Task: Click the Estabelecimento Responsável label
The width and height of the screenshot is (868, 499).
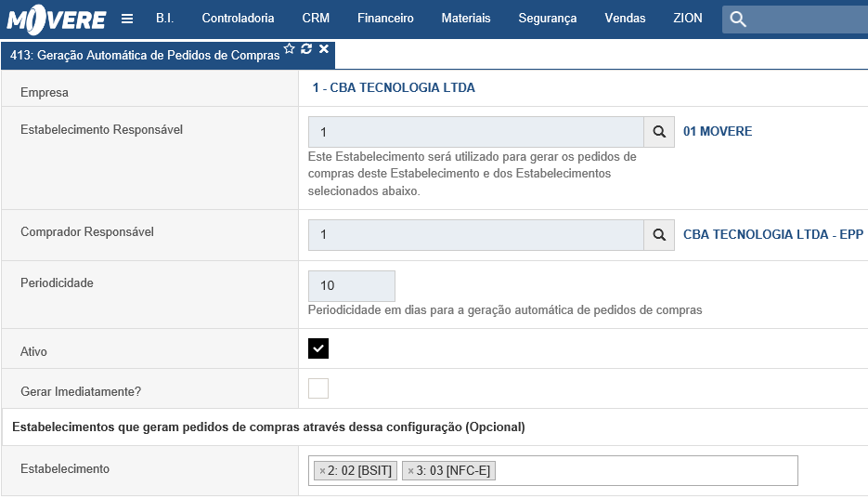Action: [x=101, y=129]
